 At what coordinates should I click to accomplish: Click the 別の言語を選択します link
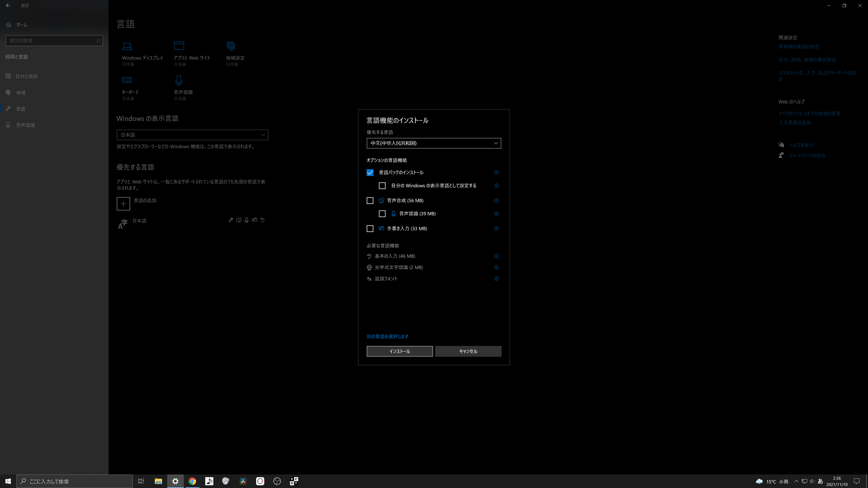[x=387, y=336]
